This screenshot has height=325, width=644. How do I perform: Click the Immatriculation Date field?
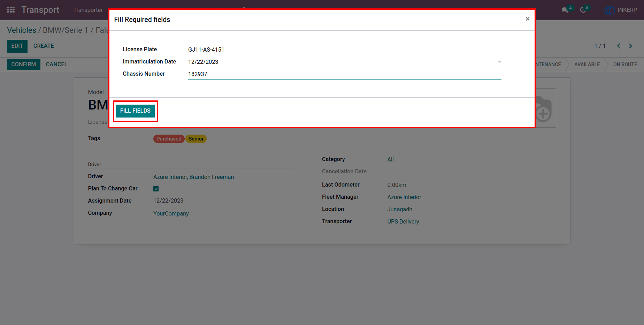click(x=345, y=62)
